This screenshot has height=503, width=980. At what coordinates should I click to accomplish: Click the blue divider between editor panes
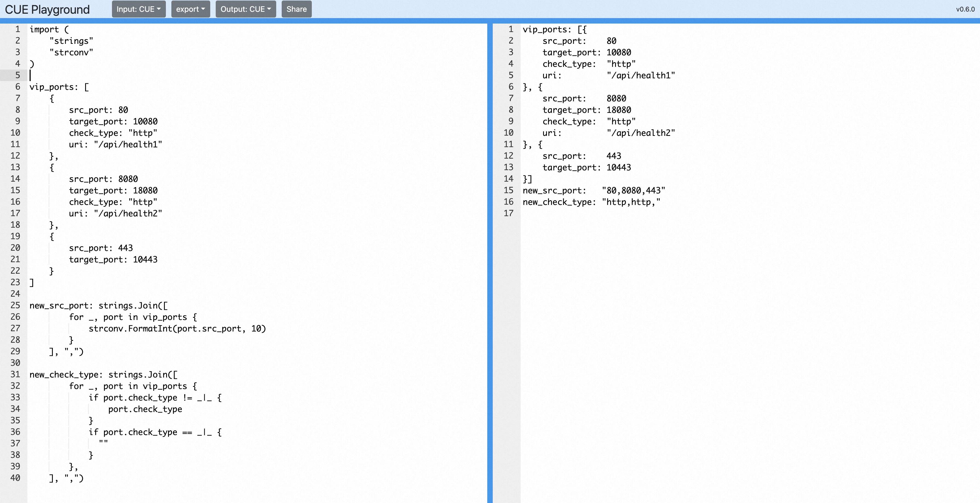490,263
